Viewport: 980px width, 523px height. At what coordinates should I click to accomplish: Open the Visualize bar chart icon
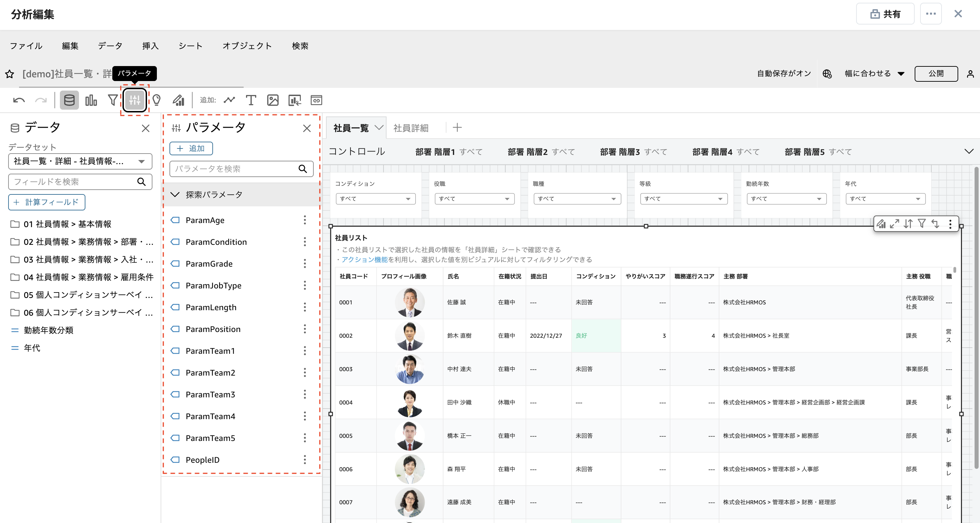pos(91,100)
